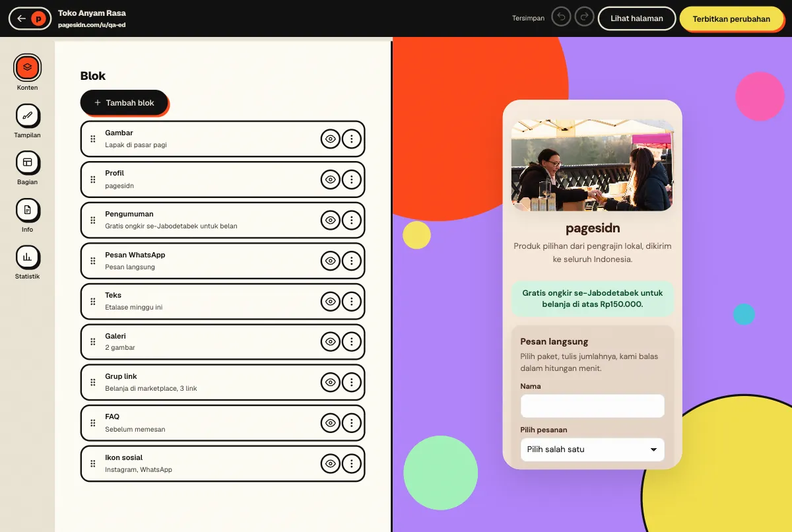Viewport: 792px width, 532px height.
Task: Open the Grup link Belanja di marketplace row
Action: pyautogui.click(x=222, y=382)
